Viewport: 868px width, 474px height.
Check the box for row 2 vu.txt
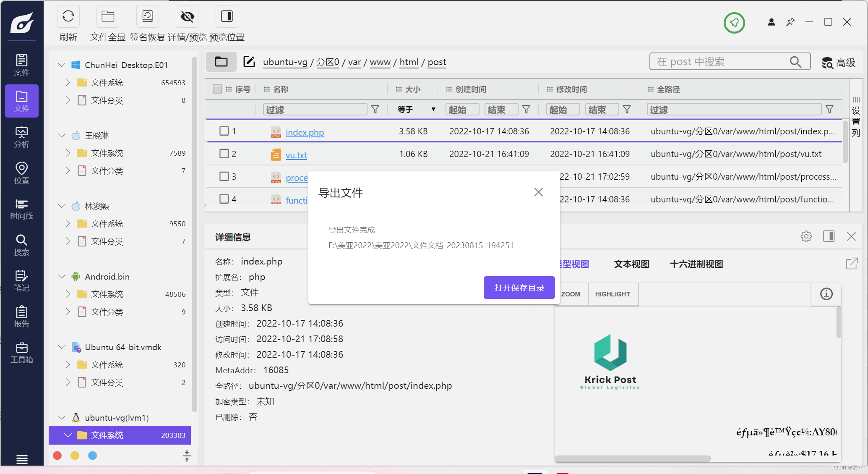[x=224, y=154]
